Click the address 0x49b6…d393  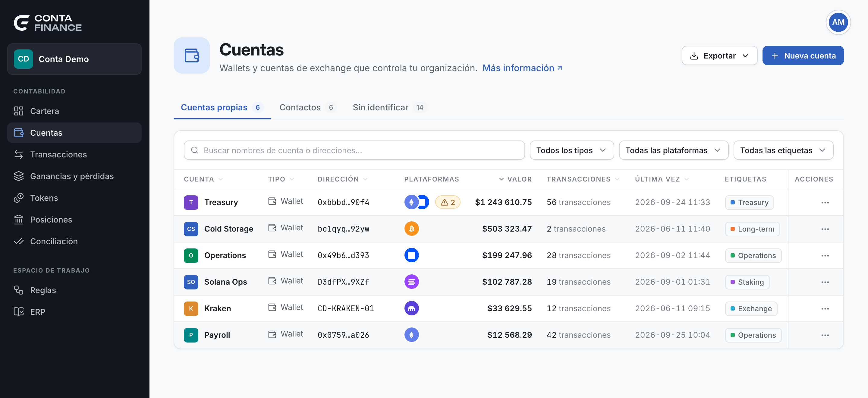tap(343, 255)
